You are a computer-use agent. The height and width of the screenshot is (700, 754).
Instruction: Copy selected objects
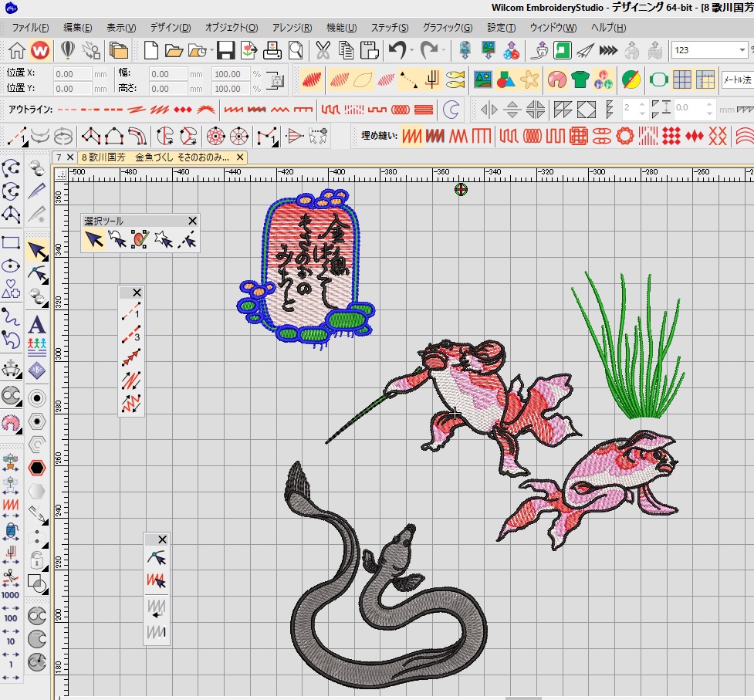[347, 50]
